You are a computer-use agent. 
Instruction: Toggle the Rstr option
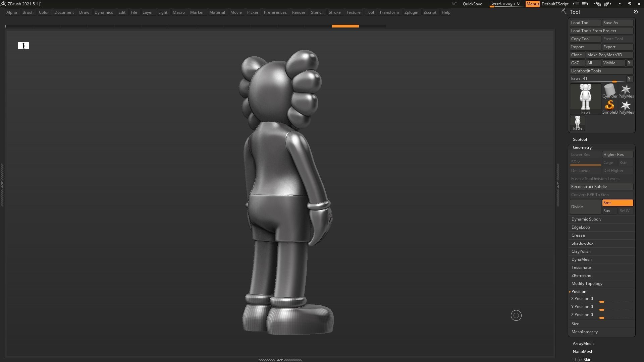626,163
